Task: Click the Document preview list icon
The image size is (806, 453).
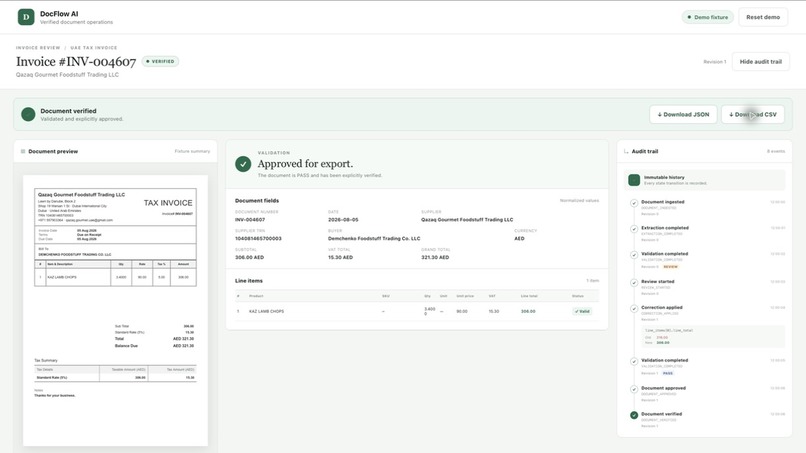Action: pyautogui.click(x=23, y=151)
